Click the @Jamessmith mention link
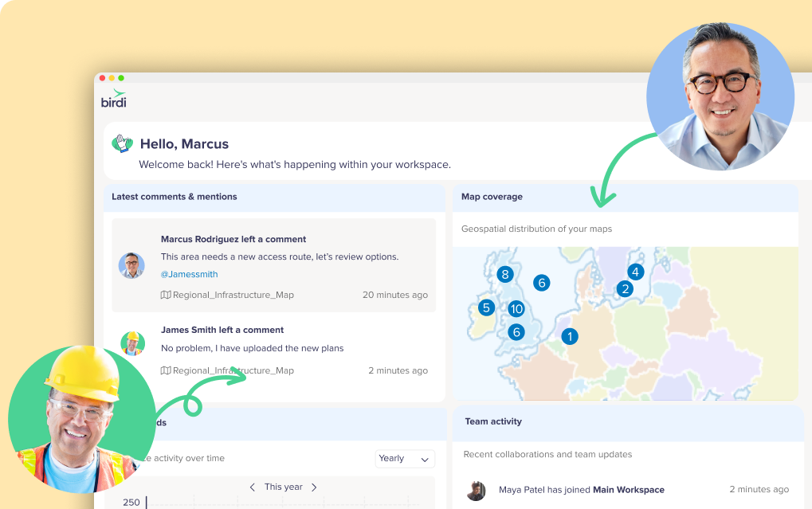This screenshot has height=509, width=812. click(x=189, y=274)
